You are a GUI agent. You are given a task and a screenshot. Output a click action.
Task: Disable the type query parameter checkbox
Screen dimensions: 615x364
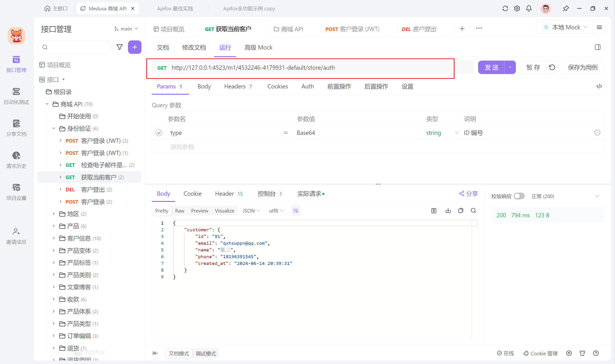pyautogui.click(x=159, y=132)
